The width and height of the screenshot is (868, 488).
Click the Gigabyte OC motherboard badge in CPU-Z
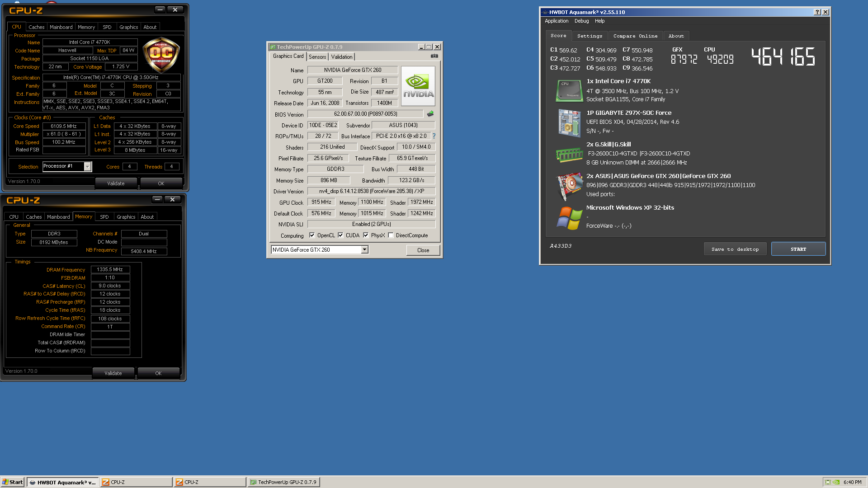[x=161, y=55]
